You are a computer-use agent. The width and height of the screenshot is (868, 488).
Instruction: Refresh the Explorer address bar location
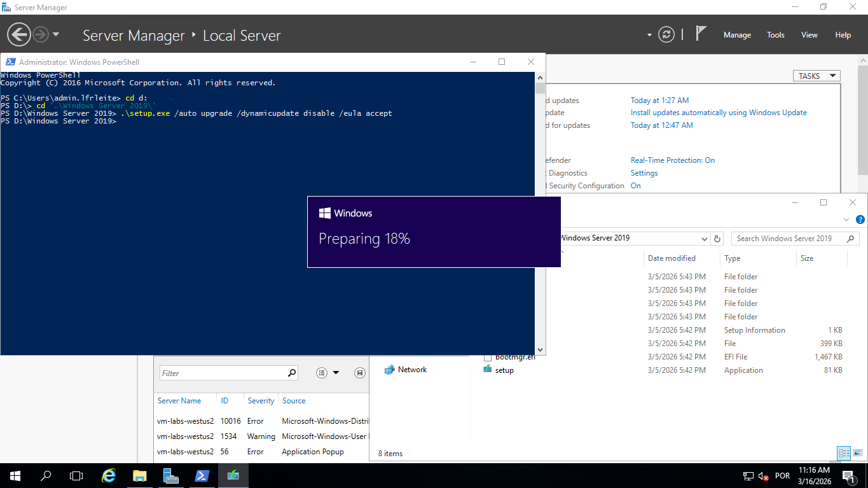coord(717,239)
